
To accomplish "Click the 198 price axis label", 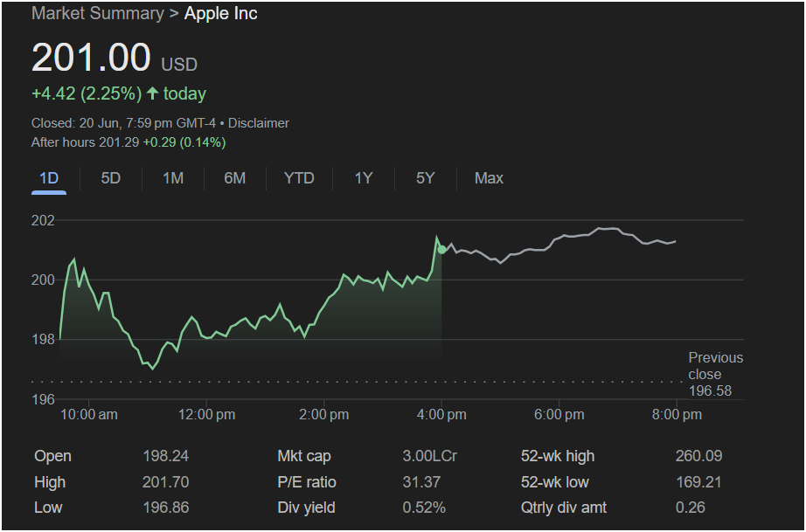I will (x=43, y=340).
